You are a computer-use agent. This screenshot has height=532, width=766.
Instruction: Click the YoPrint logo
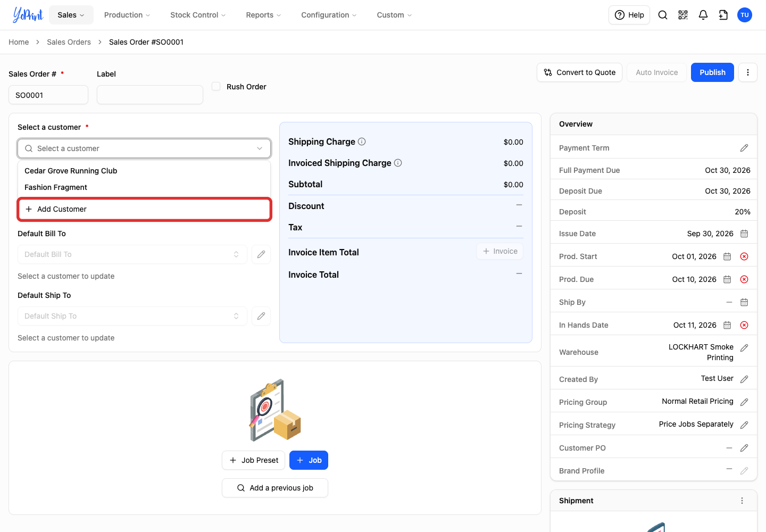coord(28,15)
